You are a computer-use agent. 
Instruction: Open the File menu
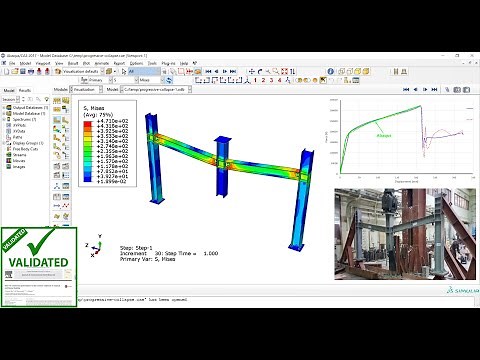click(x=12, y=63)
